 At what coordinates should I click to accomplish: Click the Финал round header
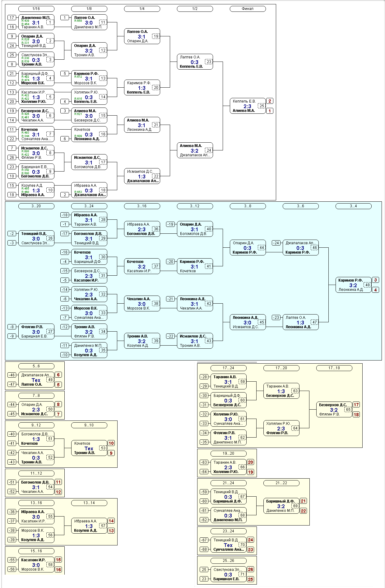(248, 9)
